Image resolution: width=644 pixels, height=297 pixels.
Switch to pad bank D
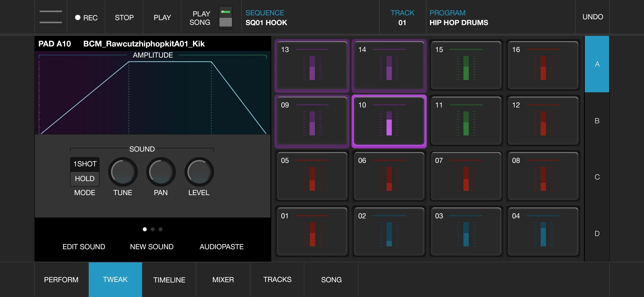[x=597, y=234]
